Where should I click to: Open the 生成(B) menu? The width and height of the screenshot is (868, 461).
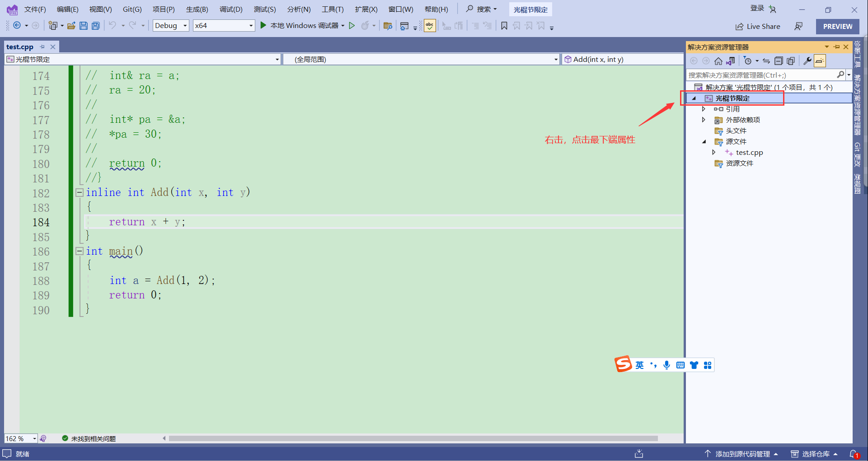(197, 9)
